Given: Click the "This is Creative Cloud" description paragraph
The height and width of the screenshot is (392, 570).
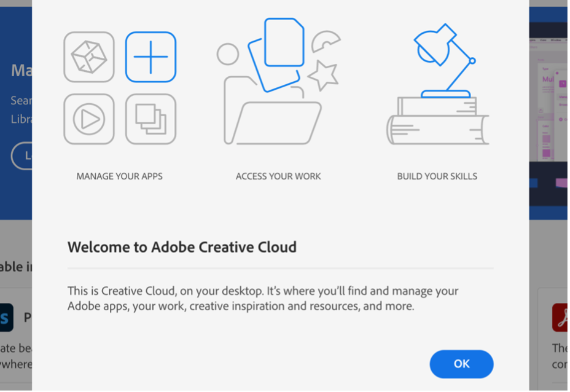Looking at the screenshot, I should pyautogui.click(x=263, y=299).
